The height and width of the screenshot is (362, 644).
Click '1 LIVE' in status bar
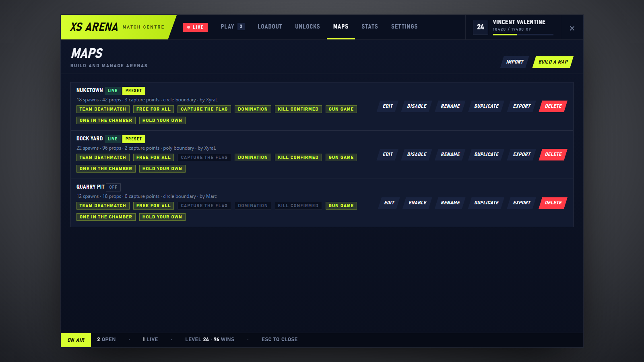(150, 339)
